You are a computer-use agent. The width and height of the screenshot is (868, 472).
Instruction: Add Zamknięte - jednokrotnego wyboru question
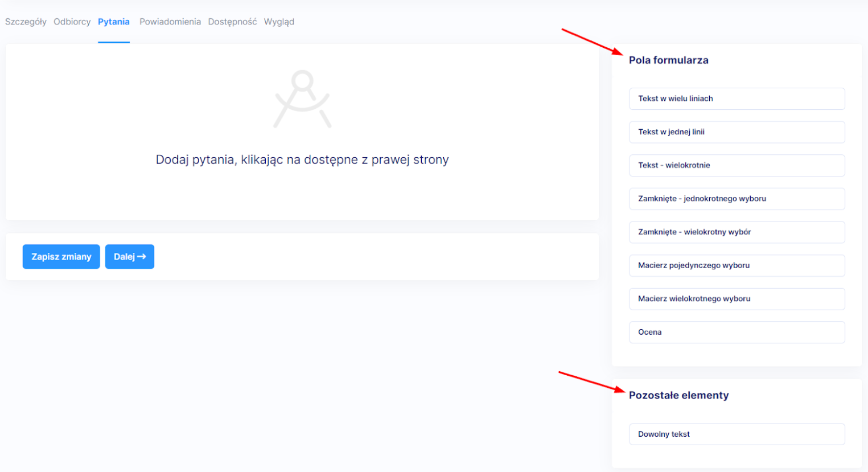pos(737,199)
